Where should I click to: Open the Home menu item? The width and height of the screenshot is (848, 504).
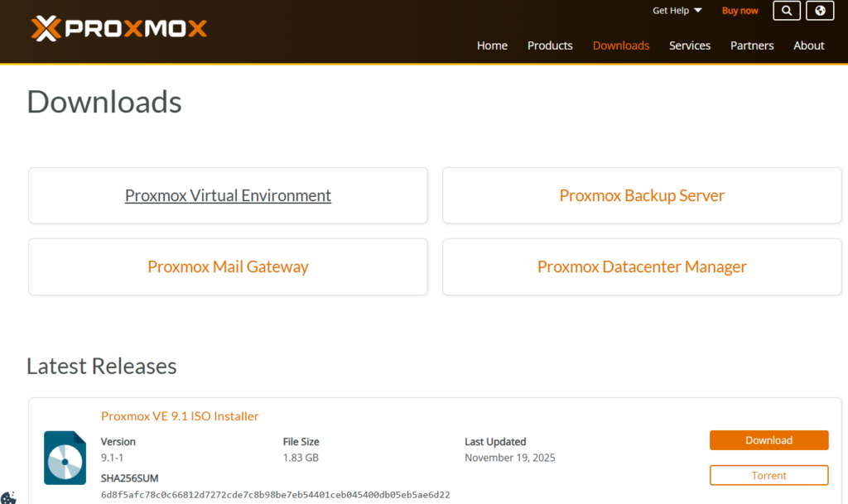point(492,46)
